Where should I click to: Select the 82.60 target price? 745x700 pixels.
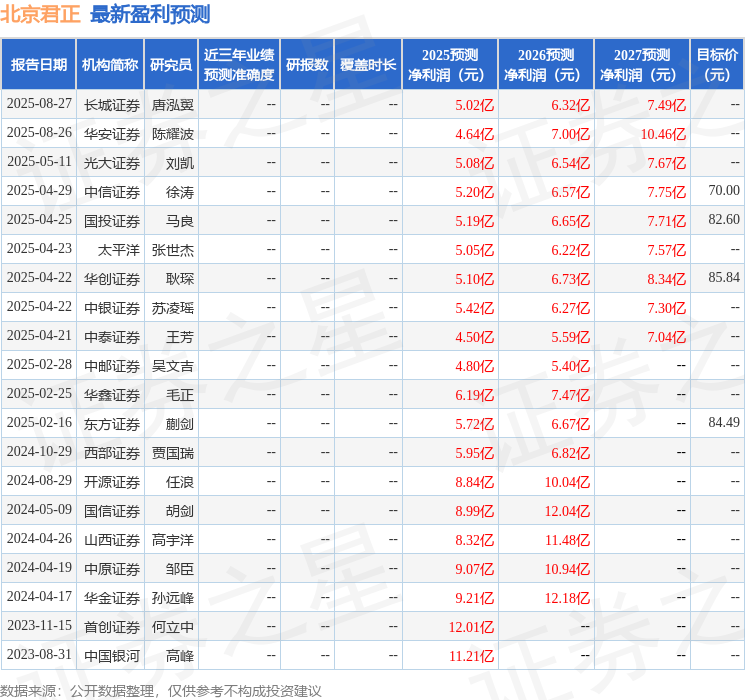point(724,220)
